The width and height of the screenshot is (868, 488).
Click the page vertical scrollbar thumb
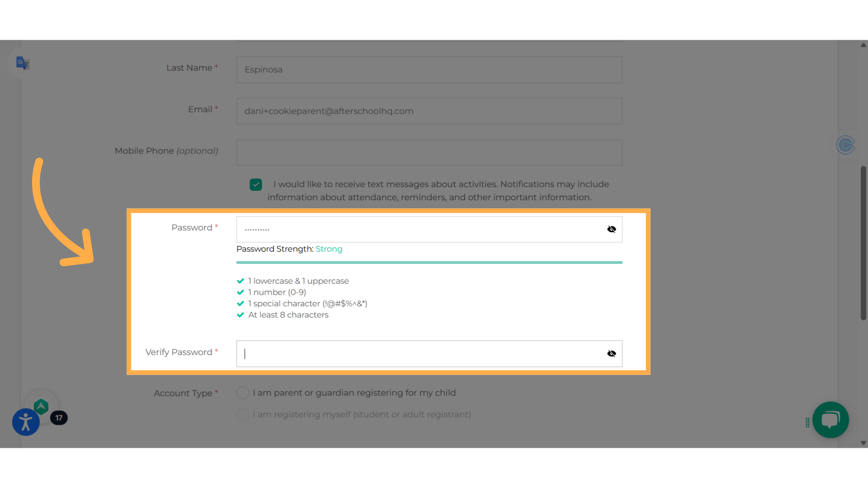863,243
